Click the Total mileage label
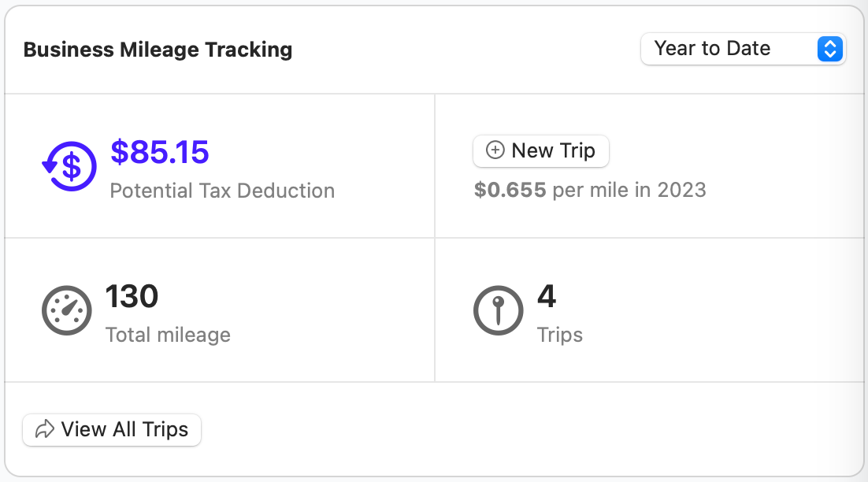Viewport: 868px width, 482px height. 168,335
